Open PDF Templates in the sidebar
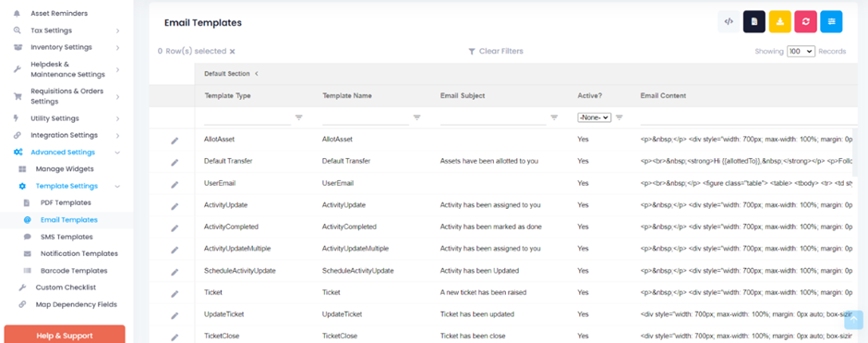Image resolution: width=868 pixels, height=343 pixels. pos(66,202)
